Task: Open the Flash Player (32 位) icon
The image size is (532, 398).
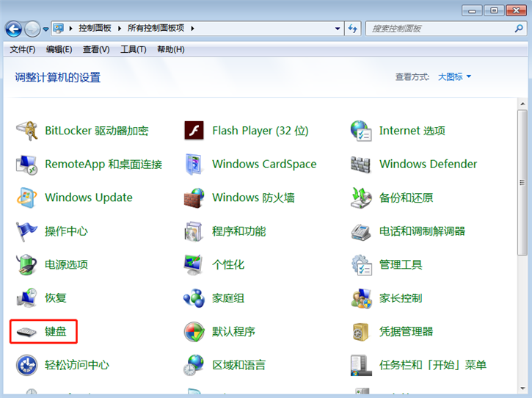Action: click(x=194, y=131)
